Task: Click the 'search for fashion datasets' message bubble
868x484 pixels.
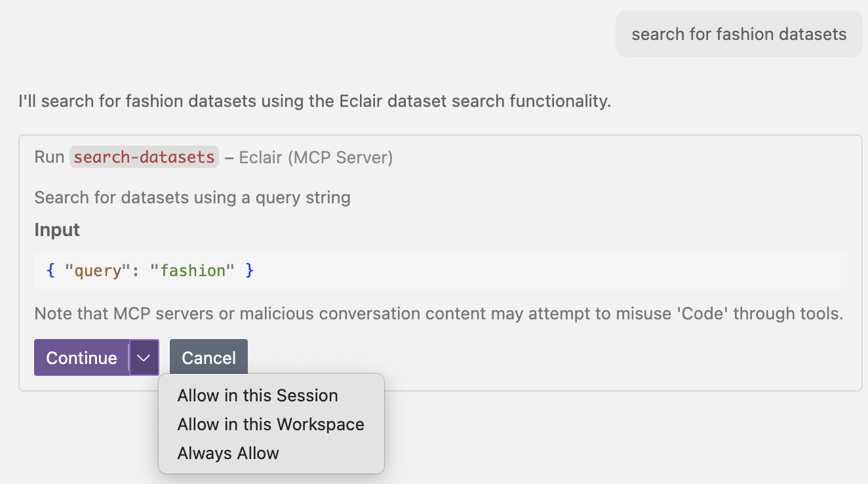Action: [x=739, y=34]
